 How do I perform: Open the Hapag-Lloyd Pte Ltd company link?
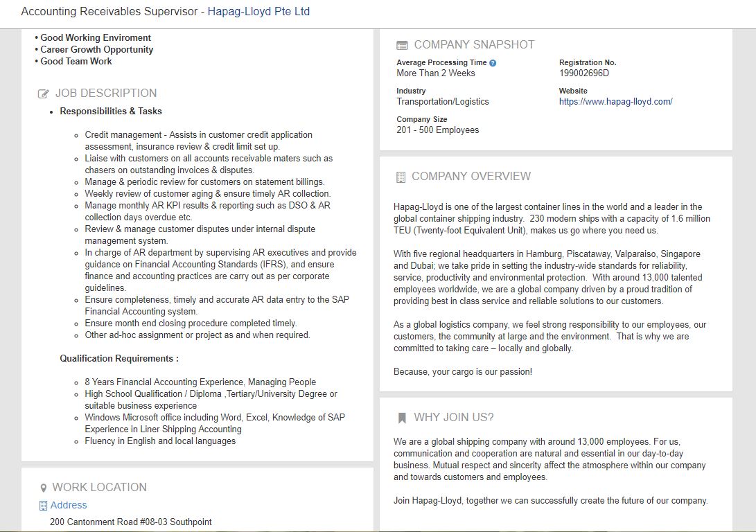point(258,12)
